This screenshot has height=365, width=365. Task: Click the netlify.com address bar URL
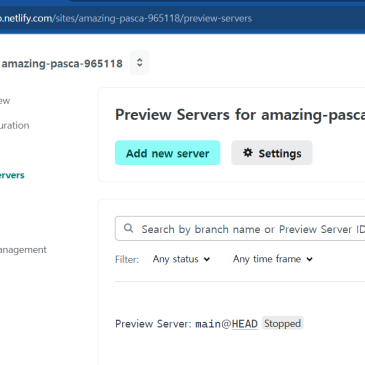tap(126, 18)
